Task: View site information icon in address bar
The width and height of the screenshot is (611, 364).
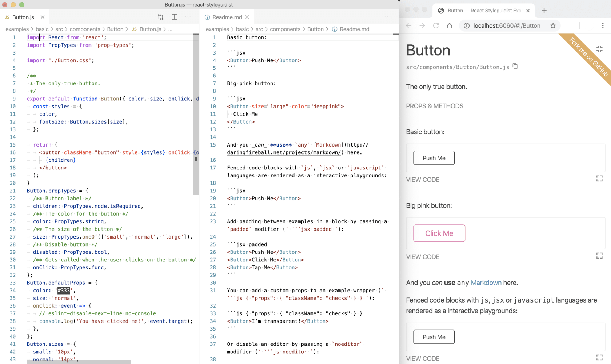Action: click(466, 25)
